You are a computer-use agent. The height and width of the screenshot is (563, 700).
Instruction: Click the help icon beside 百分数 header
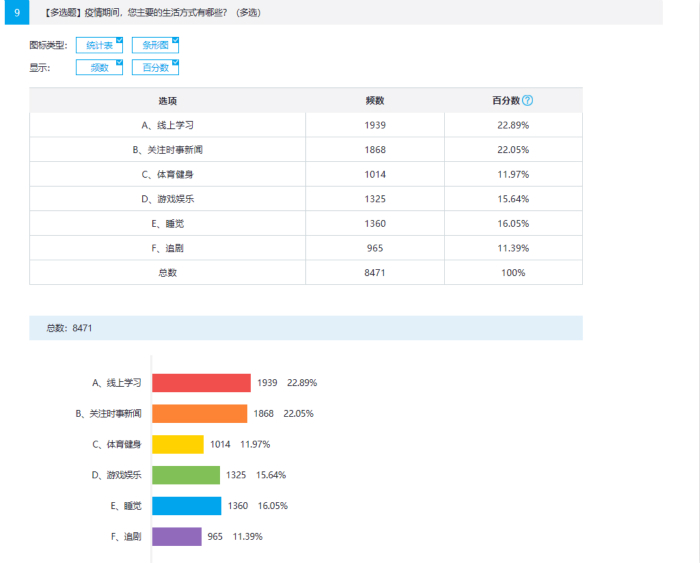tap(527, 101)
